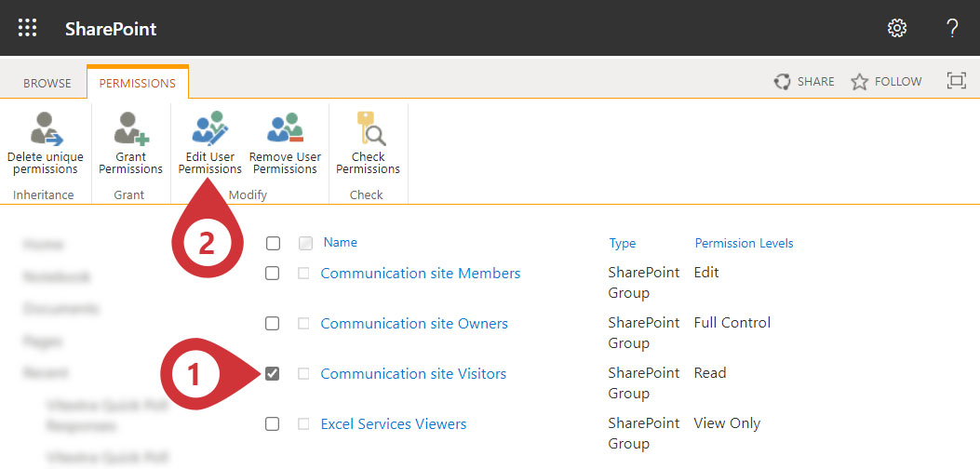Uncheck the Communication site Visitors checkbox
980x469 pixels.
[x=272, y=374]
